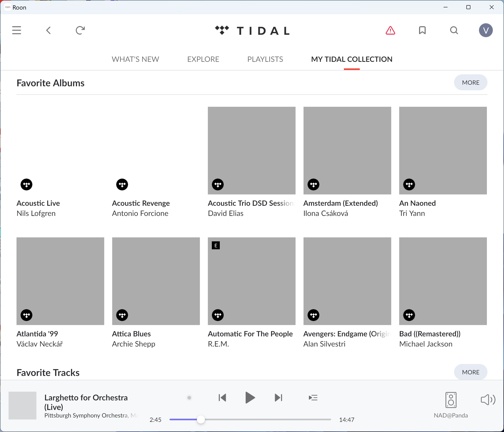Open the Avengers: Endgame album cover
The image size is (504, 432).
click(x=347, y=281)
